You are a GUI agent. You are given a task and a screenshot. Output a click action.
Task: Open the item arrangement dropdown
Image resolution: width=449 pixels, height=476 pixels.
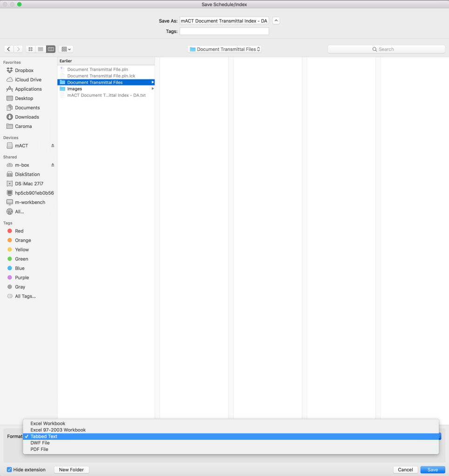coord(66,49)
